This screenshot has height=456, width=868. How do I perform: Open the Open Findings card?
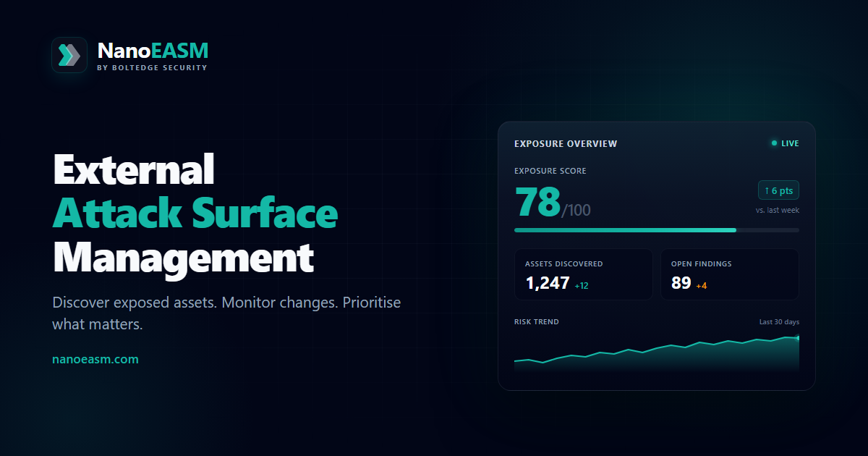(x=730, y=274)
